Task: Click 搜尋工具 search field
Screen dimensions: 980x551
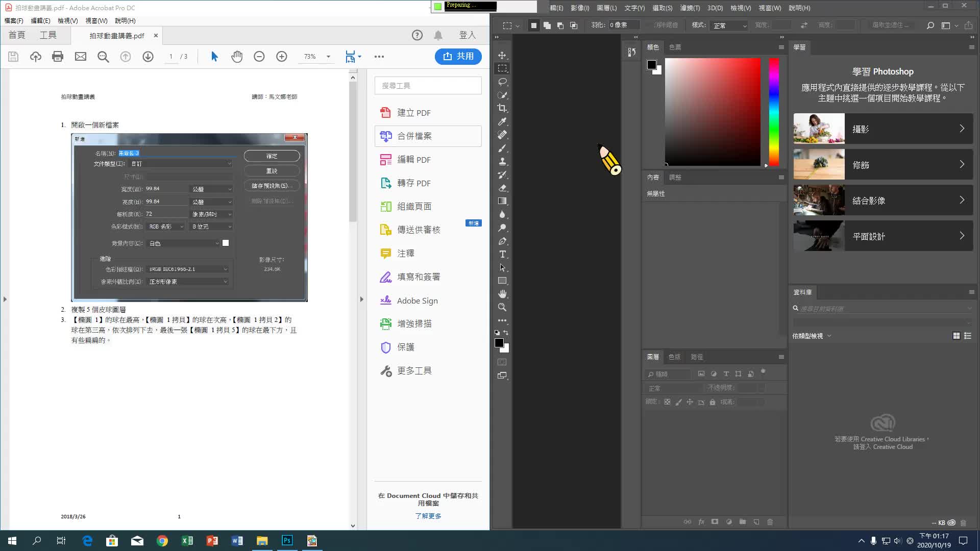Action: pyautogui.click(x=428, y=86)
